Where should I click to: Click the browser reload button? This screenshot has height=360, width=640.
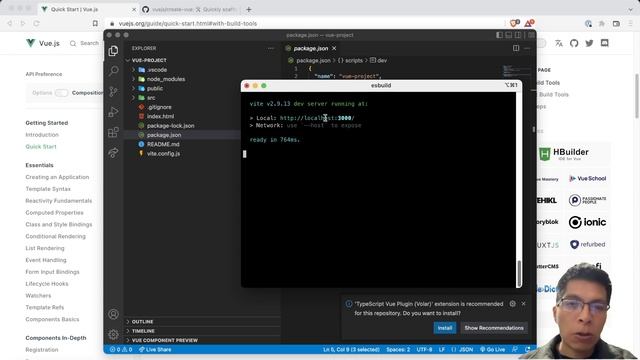(x=36, y=23)
